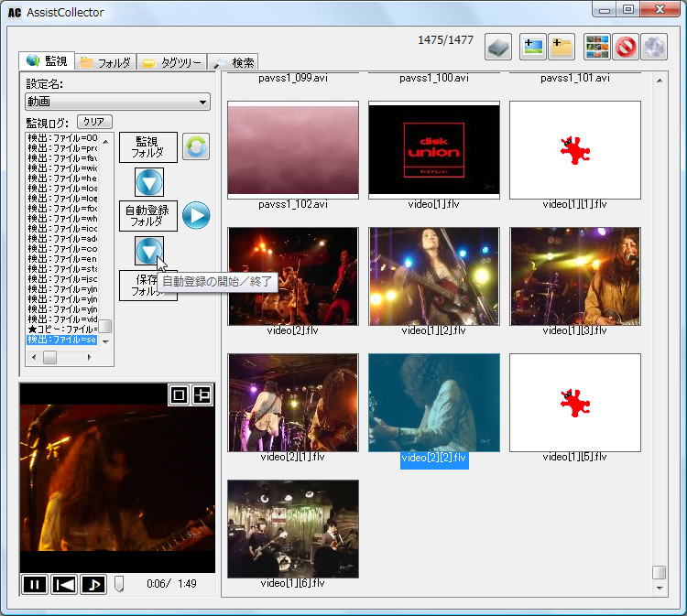Click the thumbnail list scroll down arrow

tap(660, 589)
